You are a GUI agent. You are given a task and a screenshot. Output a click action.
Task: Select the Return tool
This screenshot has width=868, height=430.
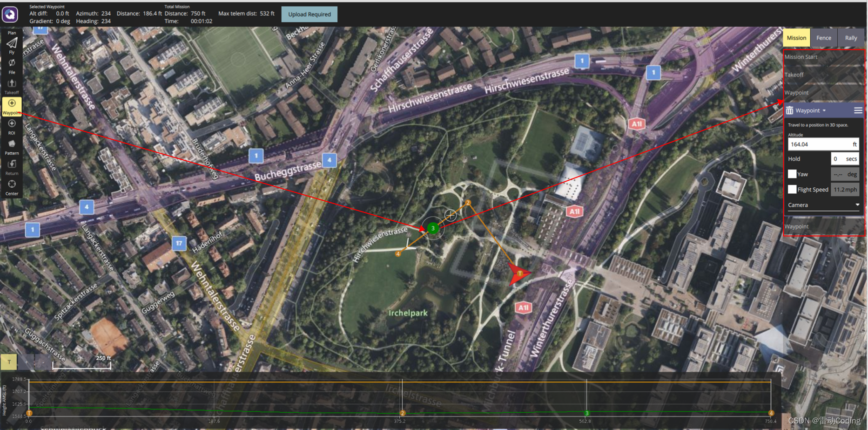tap(12, 167)
